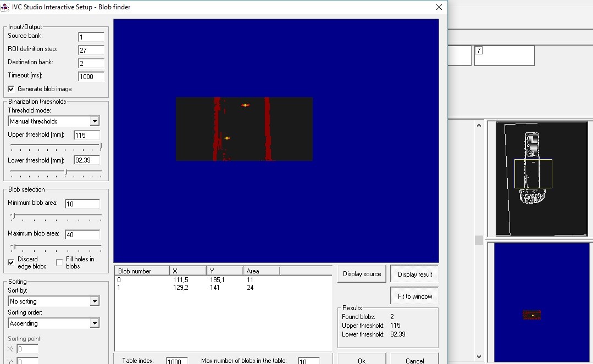The width and height of the screenshot is (593, 364).
Task: Click the Area column header
Action: tap(262, 271)
